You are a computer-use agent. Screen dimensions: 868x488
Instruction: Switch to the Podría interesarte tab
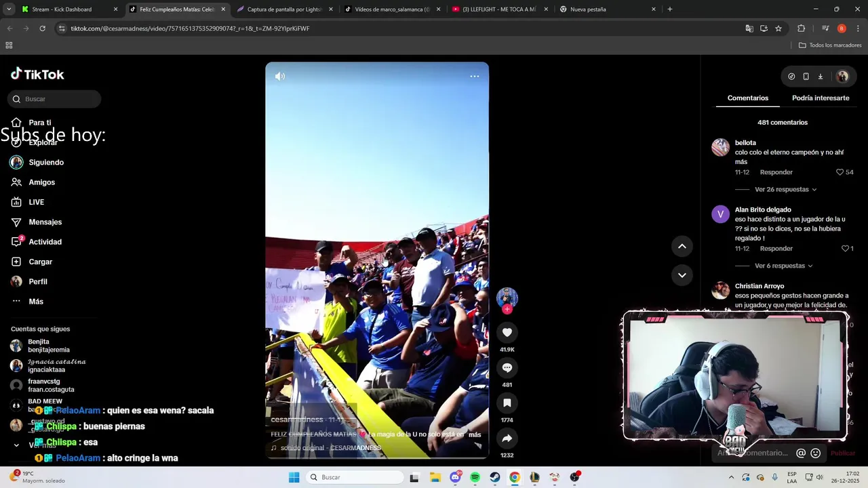coord(821,98)
